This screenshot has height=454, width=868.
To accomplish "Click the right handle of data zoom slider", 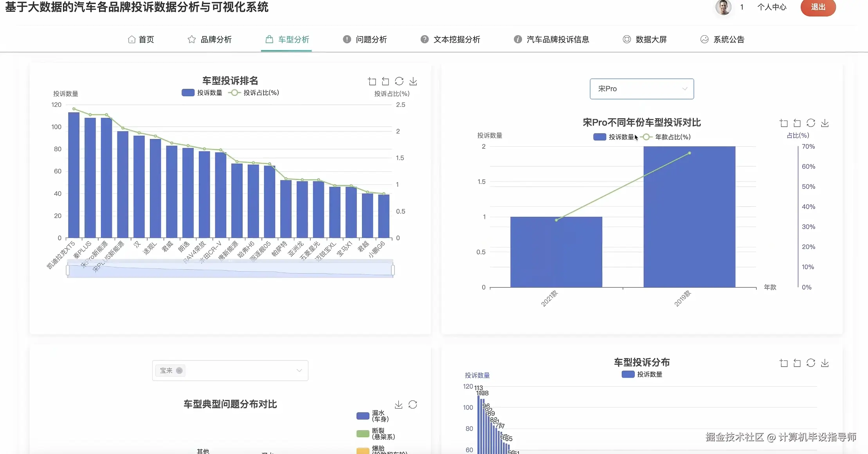I will click(393, 270).
